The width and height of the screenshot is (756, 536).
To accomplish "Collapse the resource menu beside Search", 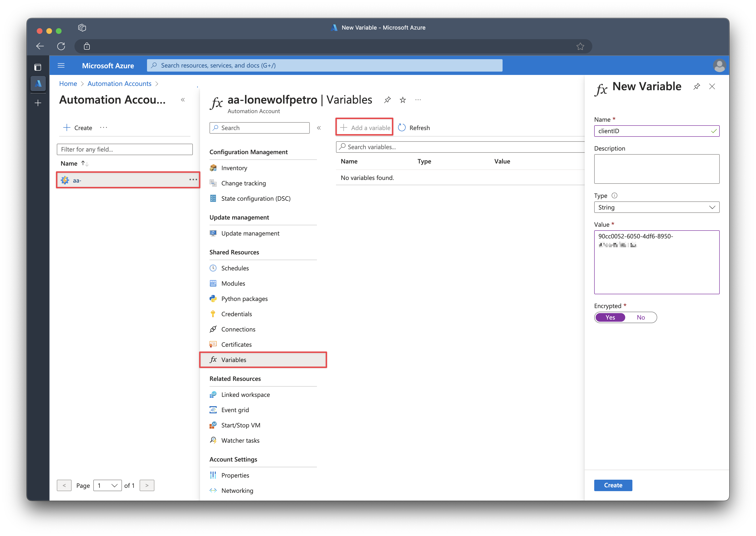I will [319, 128].
